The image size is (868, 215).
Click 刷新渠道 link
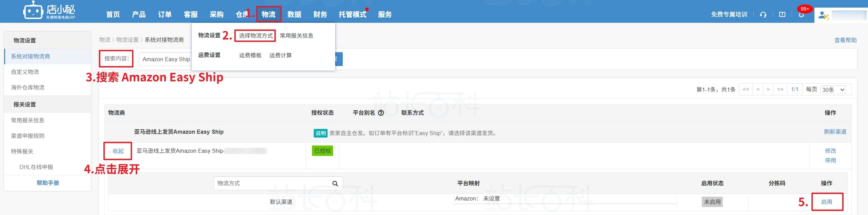click(x=835, y=132)
